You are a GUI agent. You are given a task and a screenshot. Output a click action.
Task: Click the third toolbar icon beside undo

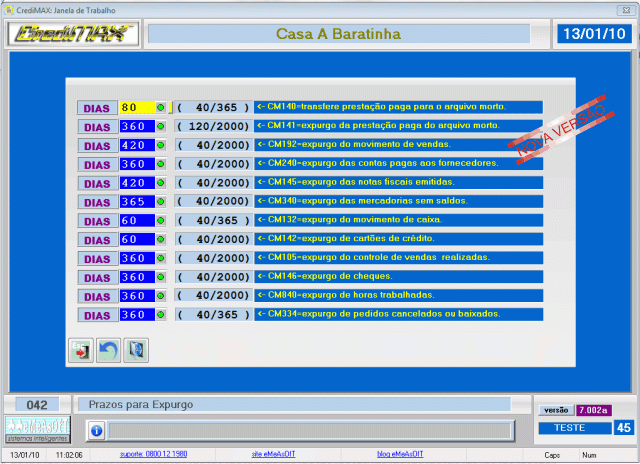137,350
